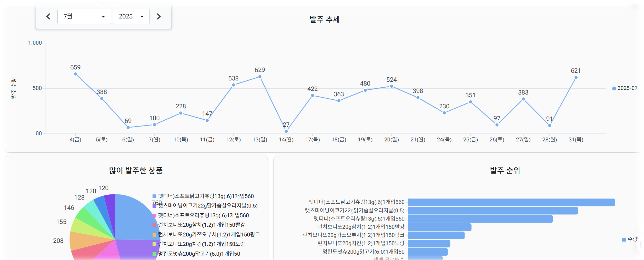This screenshot has width=644, height=260.
Task: Toggle the 2025-07 legend series
Action: pyautogui.click(x=625, y=88)
